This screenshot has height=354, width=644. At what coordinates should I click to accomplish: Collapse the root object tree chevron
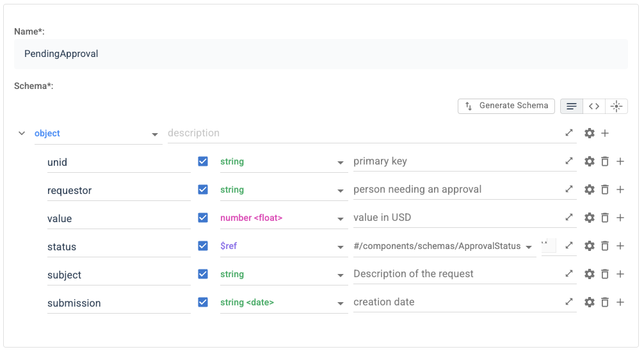[22, 133]
